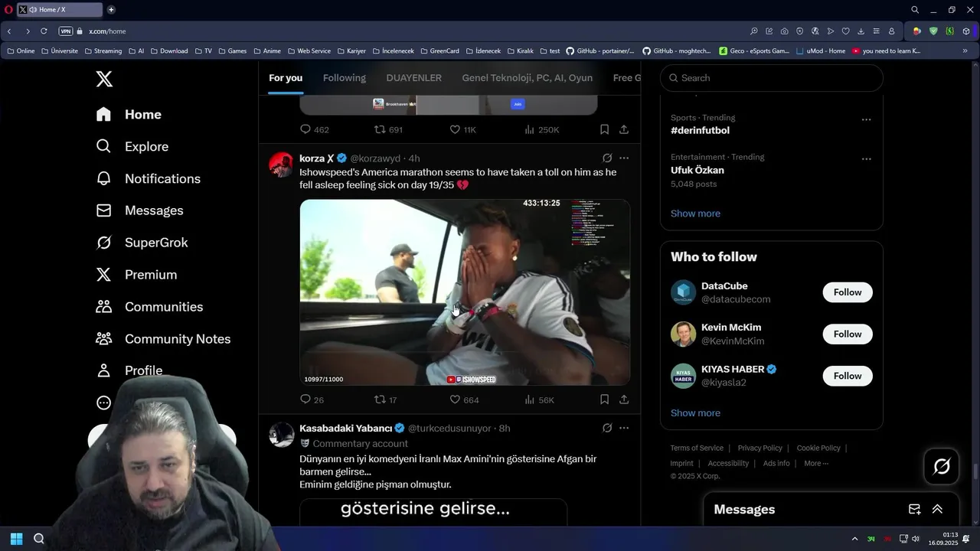
Task: Open Communities in the sidebar
Action: click(149, 307)
